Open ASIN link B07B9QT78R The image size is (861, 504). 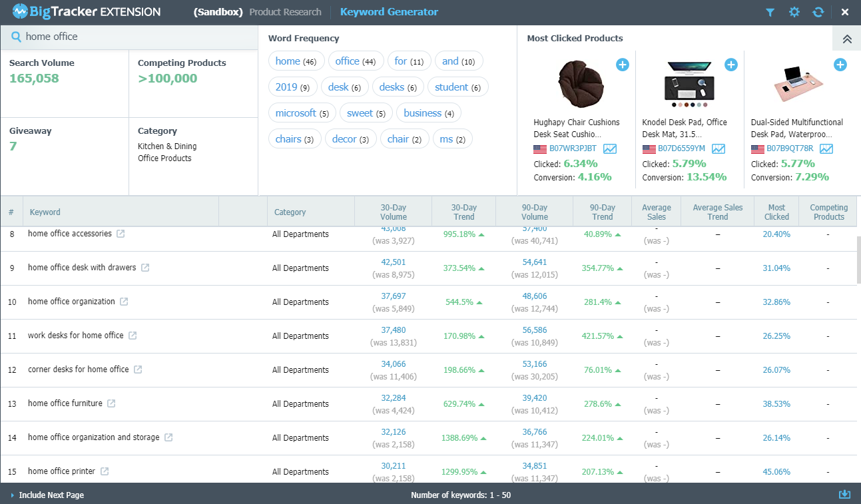coord(790,149)
